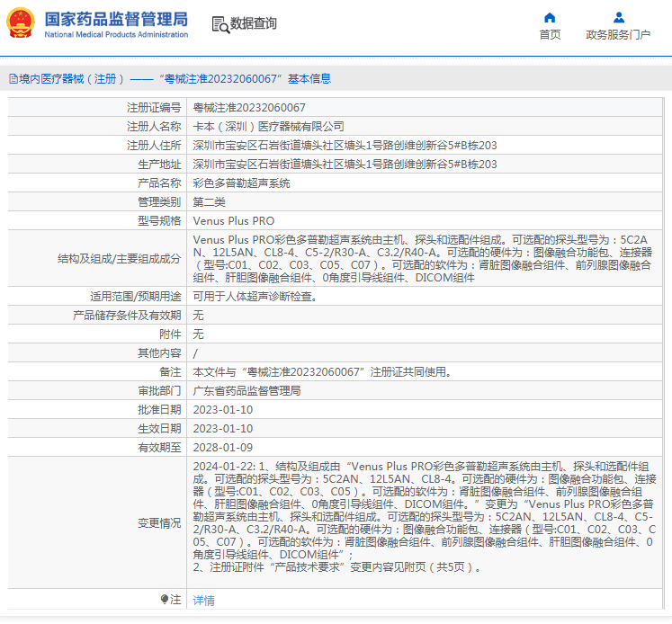This screenshot has width=672, height=624.
Task: Click the 政务服务门户 user icon
Action: pyautogui.click(x=618, y=18)
